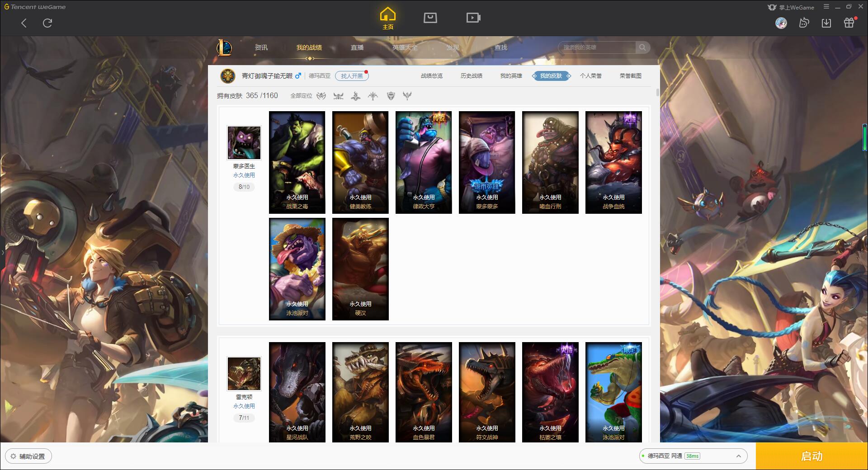Click the 启动 launch button
Viewport: 868px width, 470px height.
coord(811,456)
